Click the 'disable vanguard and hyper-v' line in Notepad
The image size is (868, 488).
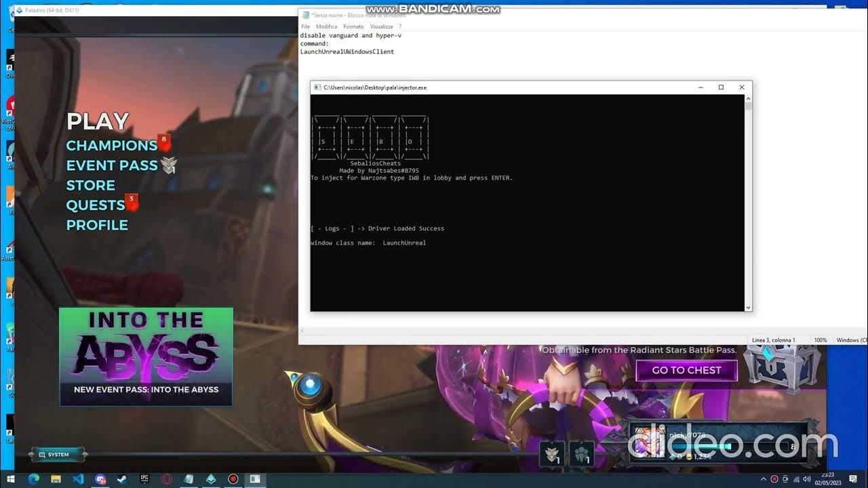pyautogui.click(x=351, y=35)
